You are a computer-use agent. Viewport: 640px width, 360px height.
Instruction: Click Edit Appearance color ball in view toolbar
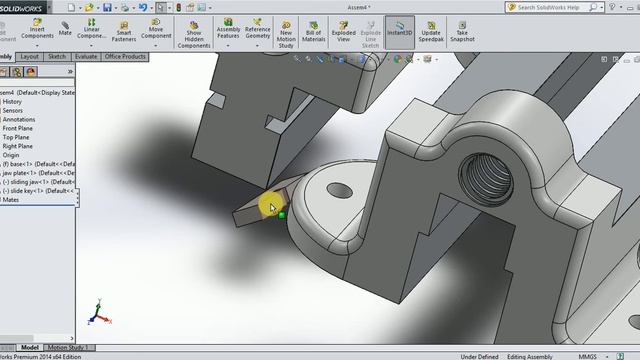click(x=397, y=60)
